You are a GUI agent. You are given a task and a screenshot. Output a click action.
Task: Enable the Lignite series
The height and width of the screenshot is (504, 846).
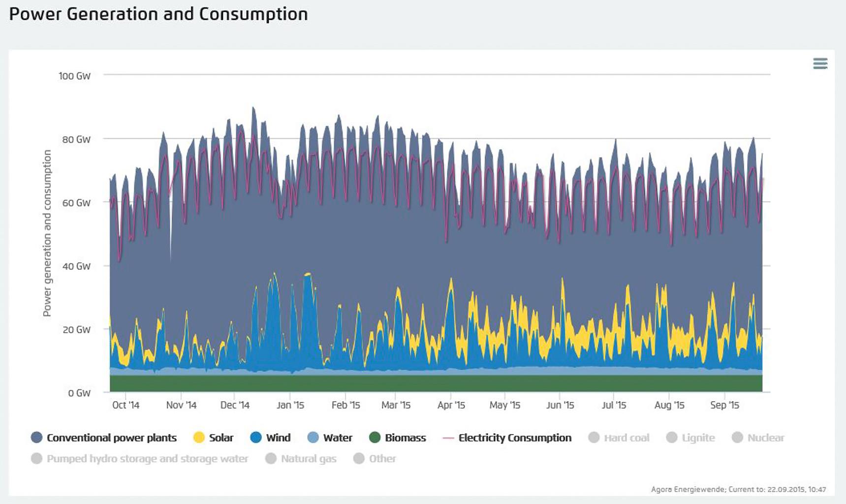pyautogui.click(x=698, y=438)
